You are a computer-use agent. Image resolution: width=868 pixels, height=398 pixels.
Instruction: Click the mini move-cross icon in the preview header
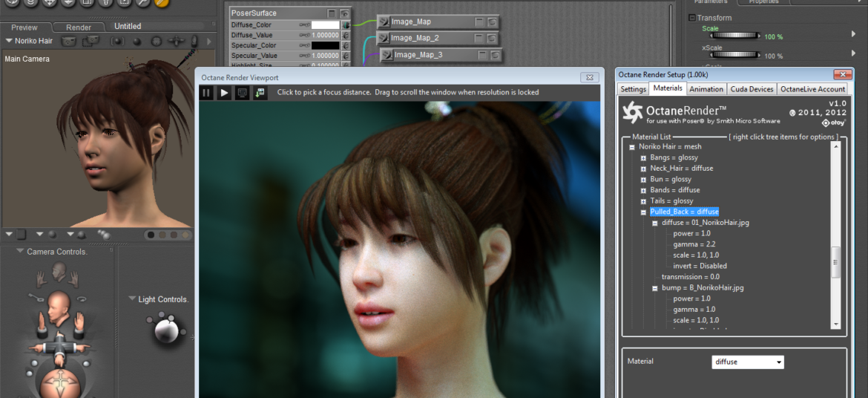pyautogui.click(x=176, y=41)
